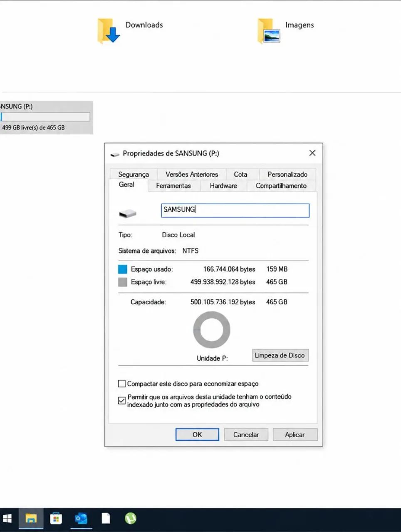Click the Unidade P: label

point(212,358)
